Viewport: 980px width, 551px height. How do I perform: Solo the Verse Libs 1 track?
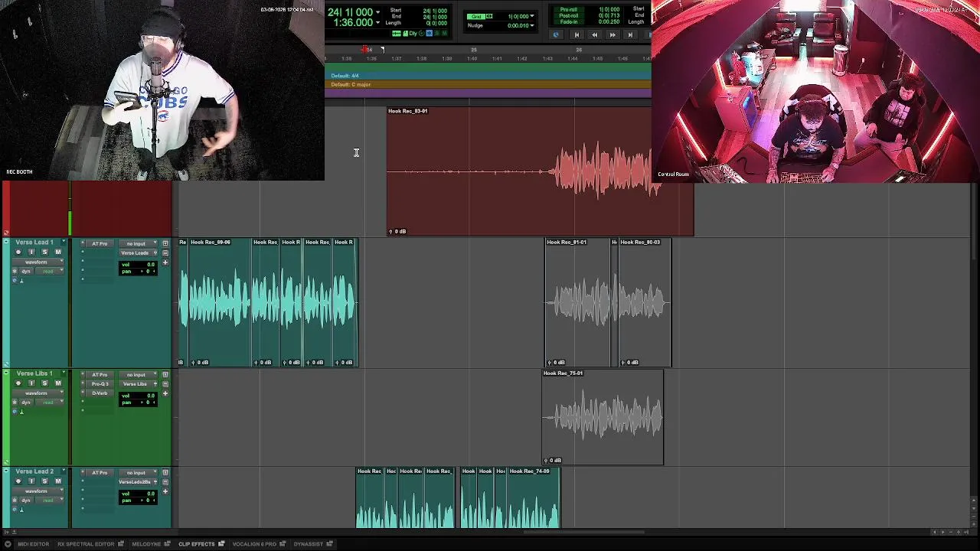coord(44,383)
